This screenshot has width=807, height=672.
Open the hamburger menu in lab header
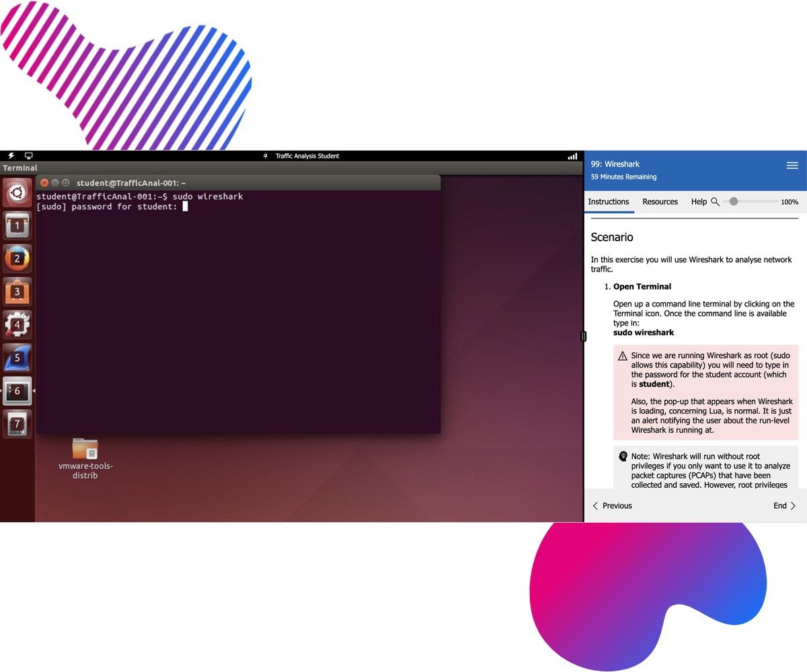(792, 165)
